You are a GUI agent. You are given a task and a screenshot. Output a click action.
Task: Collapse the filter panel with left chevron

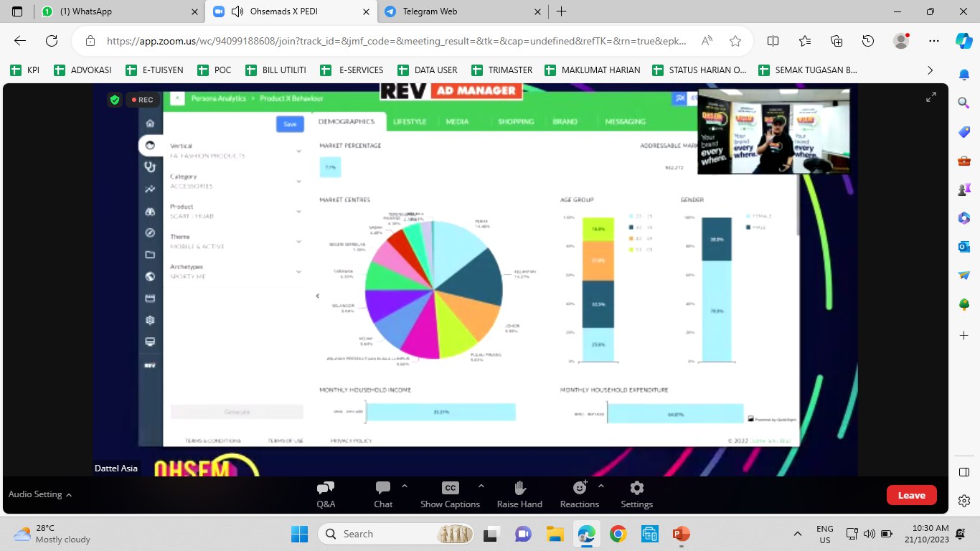(x=317, y=296)
